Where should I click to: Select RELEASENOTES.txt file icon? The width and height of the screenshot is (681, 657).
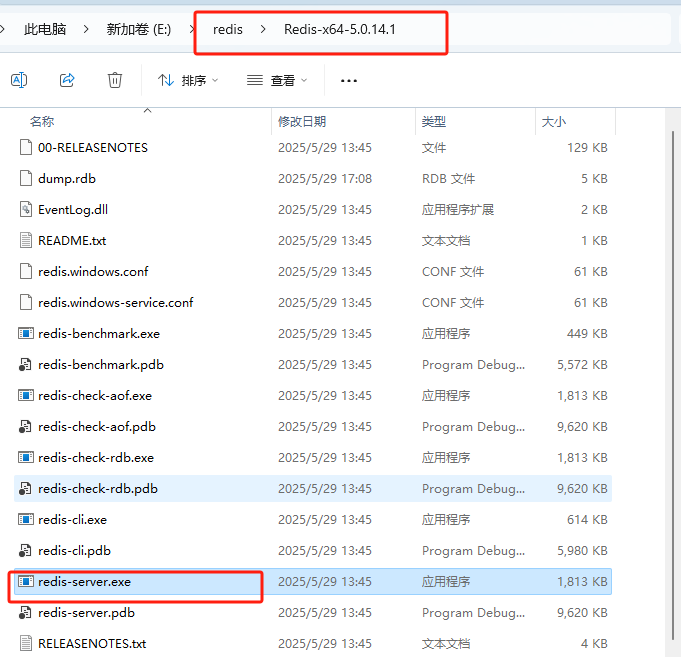(26, 643)
